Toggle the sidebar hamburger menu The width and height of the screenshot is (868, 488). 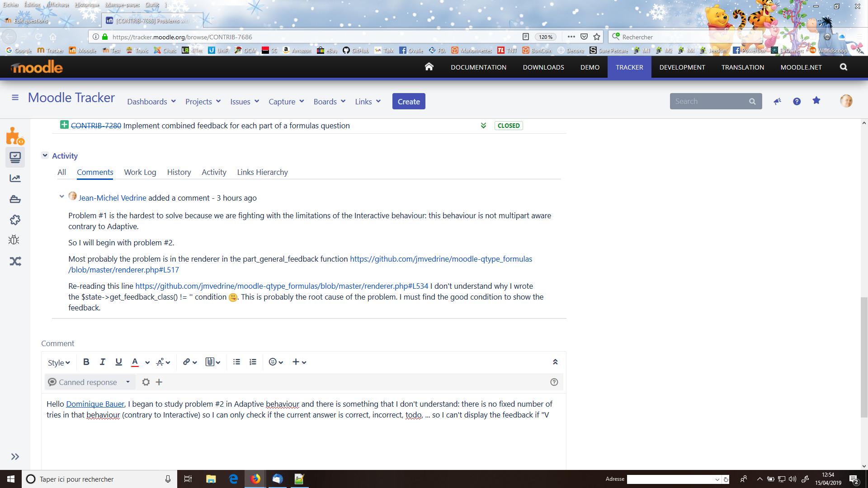15,98
